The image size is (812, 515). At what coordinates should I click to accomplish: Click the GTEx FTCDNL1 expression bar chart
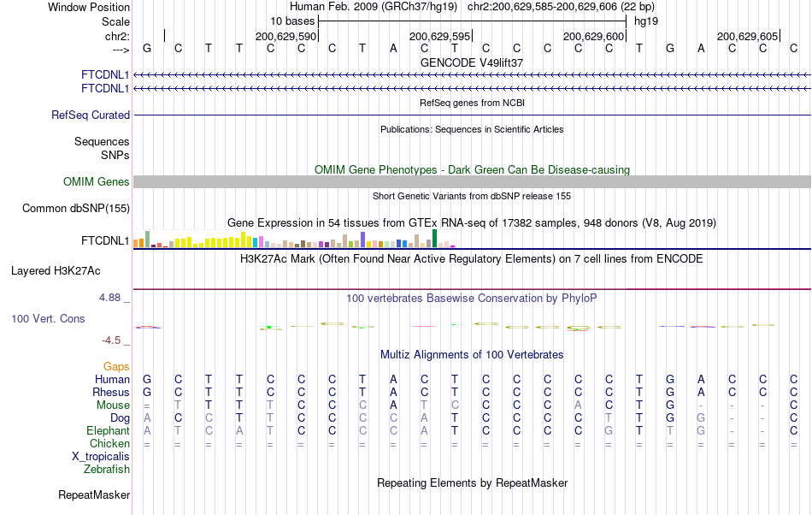(294, 239)
